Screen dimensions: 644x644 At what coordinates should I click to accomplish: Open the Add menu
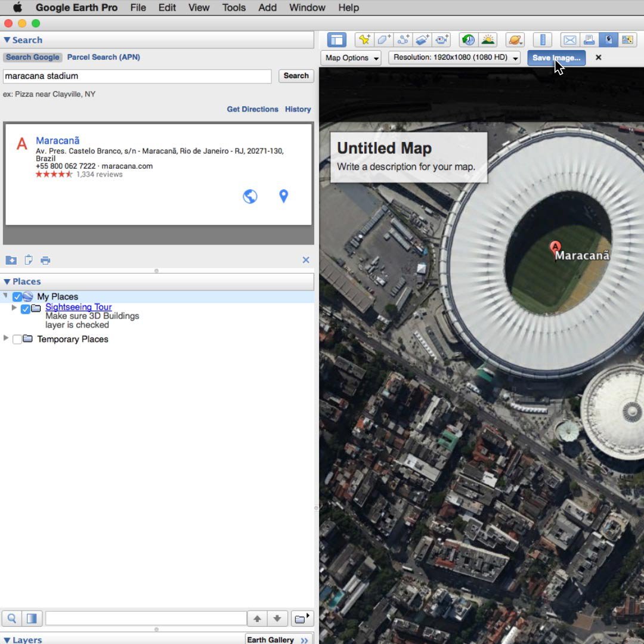point(267,7)
